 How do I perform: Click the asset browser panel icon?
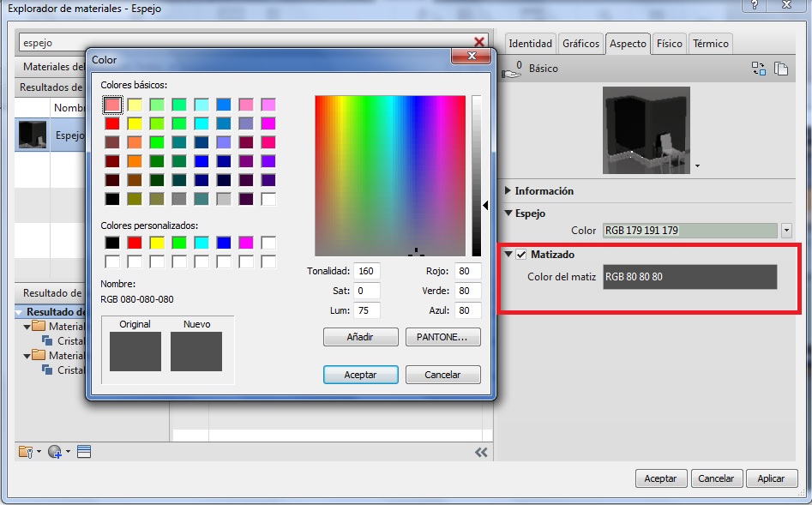coord(83,452)
